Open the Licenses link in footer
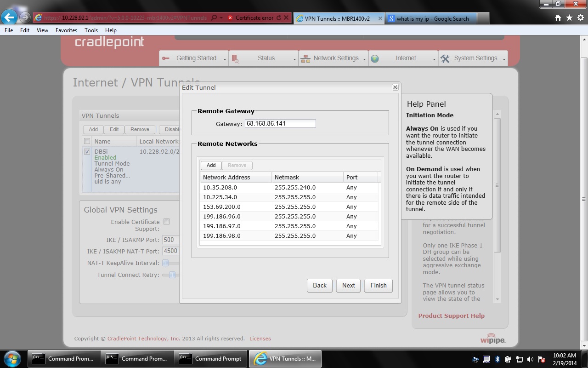Viewport: 588px width, 368px height. 260,339
